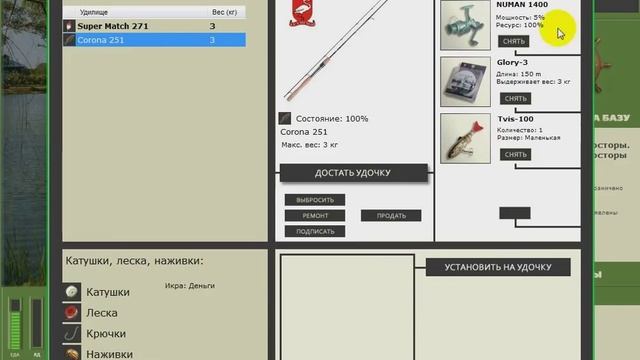Remove the NUMAN 1400 reel with СНЯТЬ
The width and height of the screenshot is (640, 360).
point(513,41)
